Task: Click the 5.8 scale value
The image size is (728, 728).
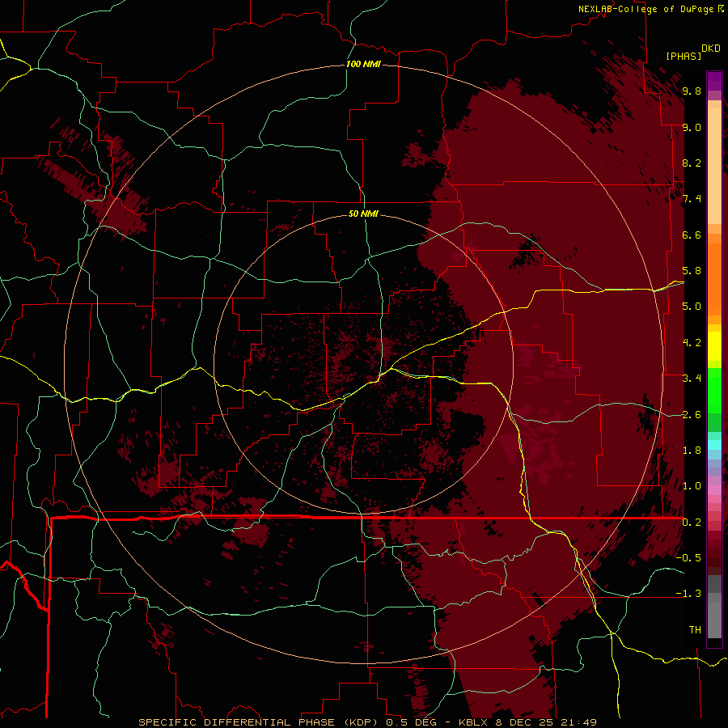Action: [692, 271]
